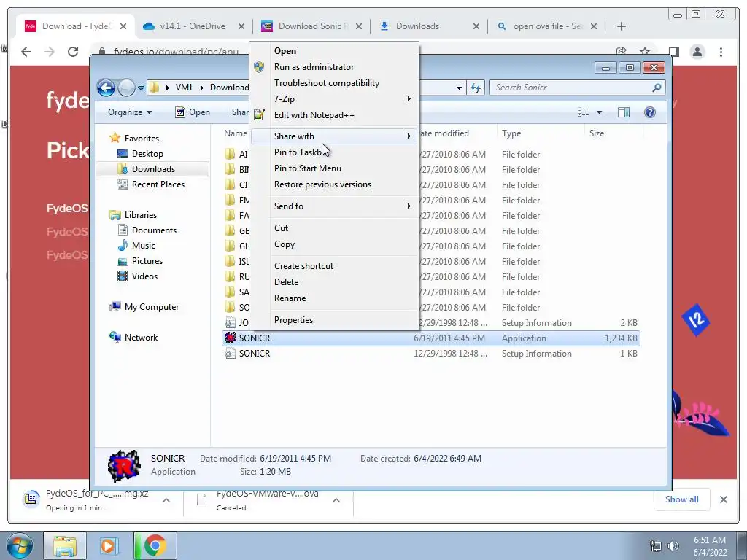747x560 pixels.
Task: Select Downloads in navigation pane
Action: (153, 169)
